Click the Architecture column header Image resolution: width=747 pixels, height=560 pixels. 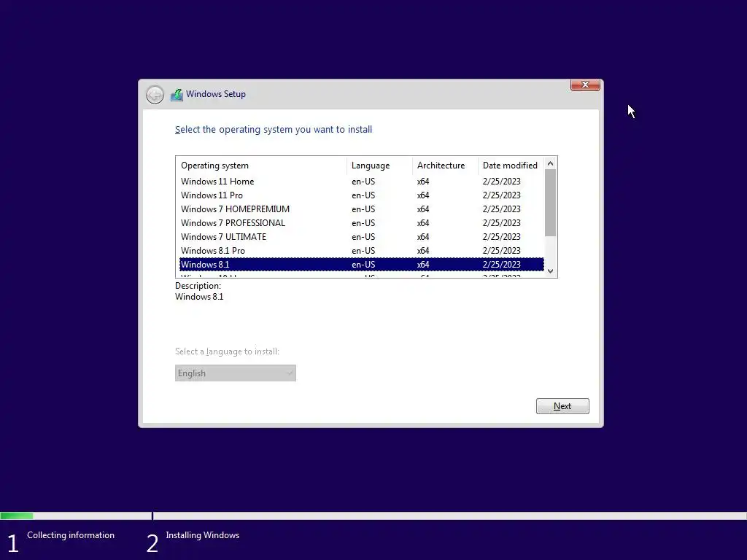tap(445, 166)
